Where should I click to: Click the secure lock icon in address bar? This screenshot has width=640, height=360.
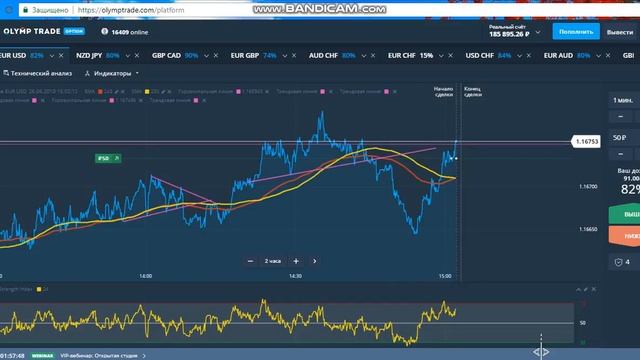[25, 10]
